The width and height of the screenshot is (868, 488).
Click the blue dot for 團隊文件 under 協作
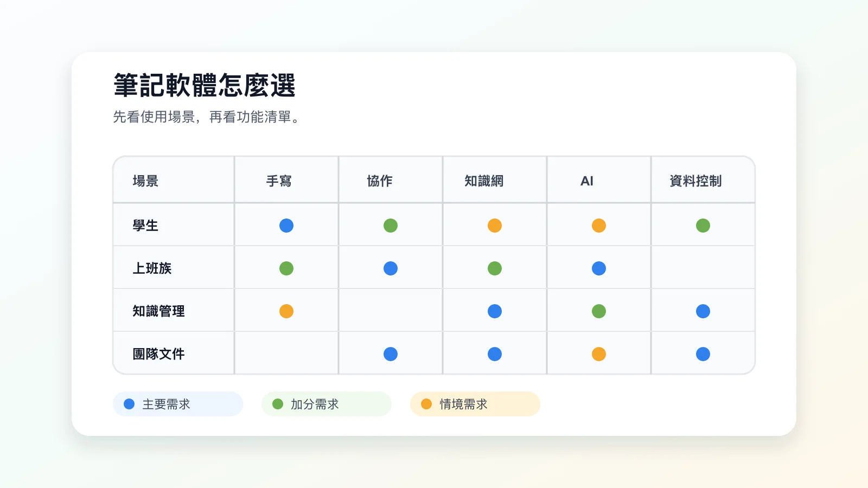click(x=391, y=354)
